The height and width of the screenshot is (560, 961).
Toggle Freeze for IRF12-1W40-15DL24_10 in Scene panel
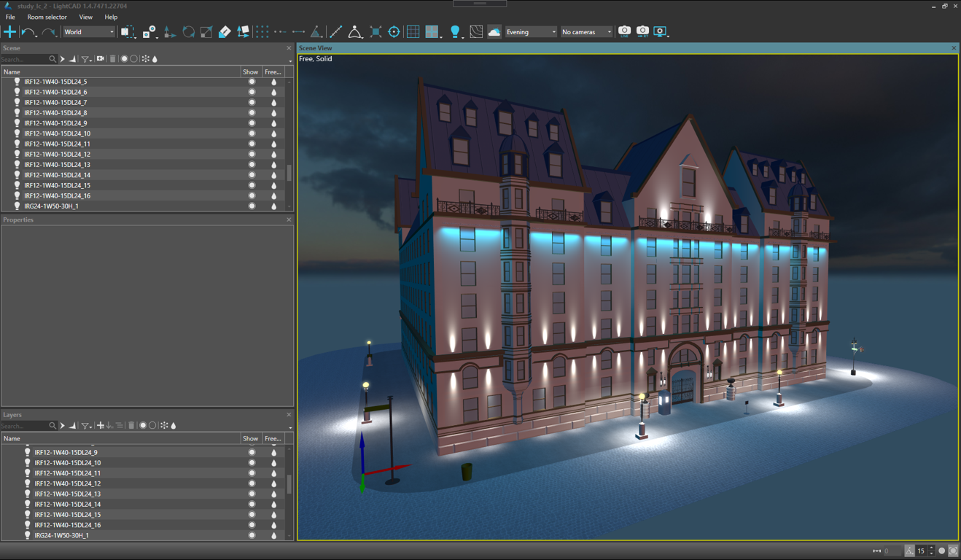tap(274, 133)
